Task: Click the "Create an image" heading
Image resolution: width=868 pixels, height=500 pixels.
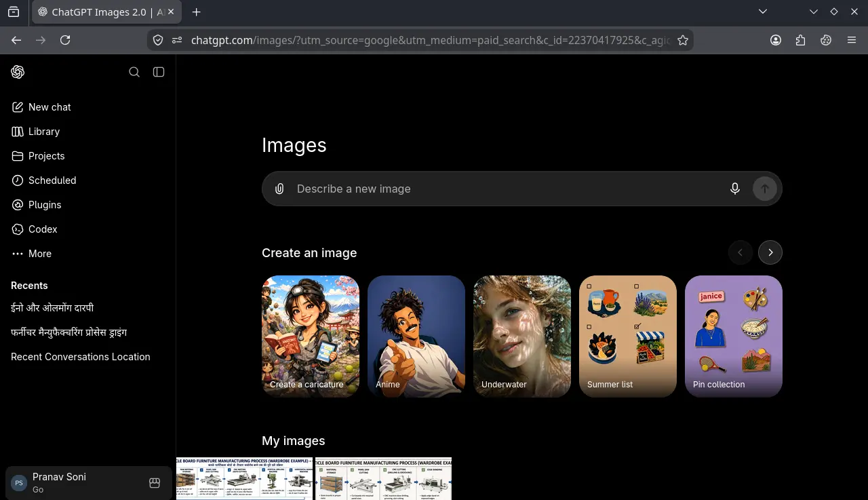Action: (309, 253)
